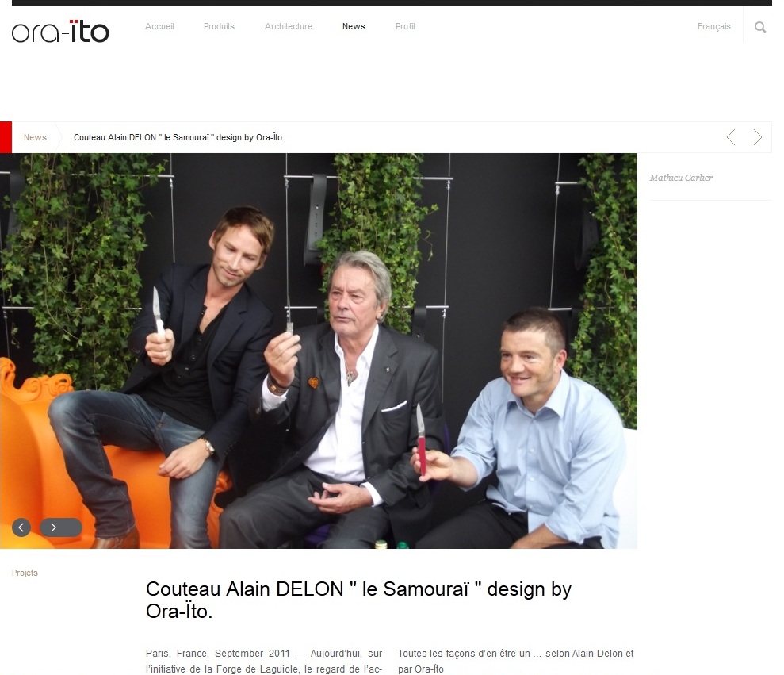Click the News breadcrumb link

(35, 137)
